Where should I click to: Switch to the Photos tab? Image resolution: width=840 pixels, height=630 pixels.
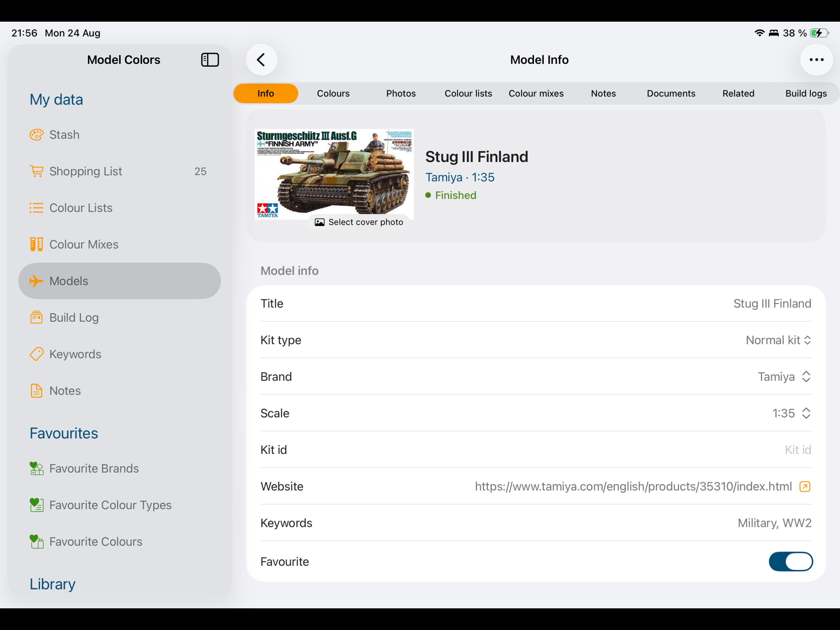click(401, 93)
